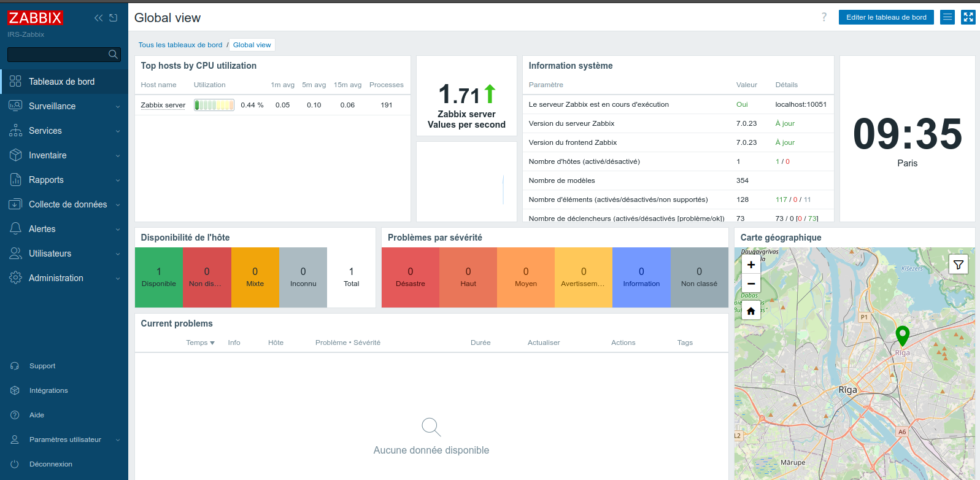
Task: Open the Global view breadcrumb link
Action: (x=252, y=45)
